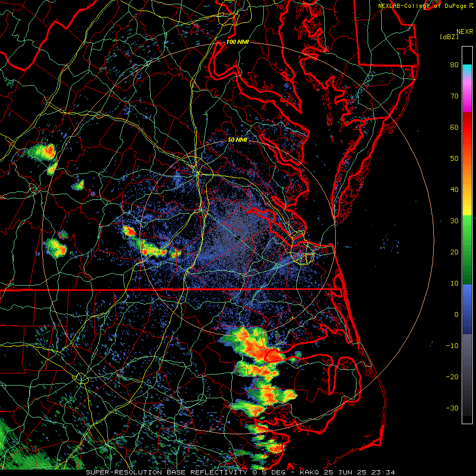Screen dimensions: 476x476
Task: Click the NEXLAB-College of DuPage credit text
Action: (423, 6)
